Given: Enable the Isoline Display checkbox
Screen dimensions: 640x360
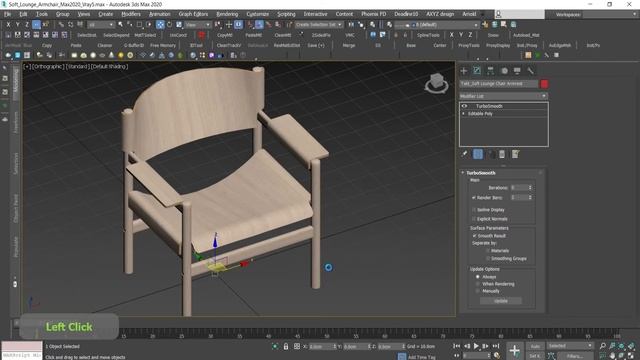Looking at the screenshot, I should coord(474,210).
